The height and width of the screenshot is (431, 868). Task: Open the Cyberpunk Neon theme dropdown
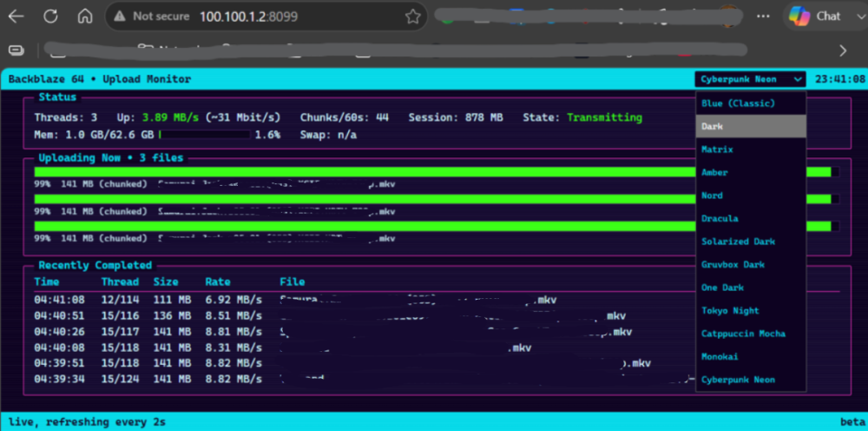pyautogui.click(x=750, y=79)
